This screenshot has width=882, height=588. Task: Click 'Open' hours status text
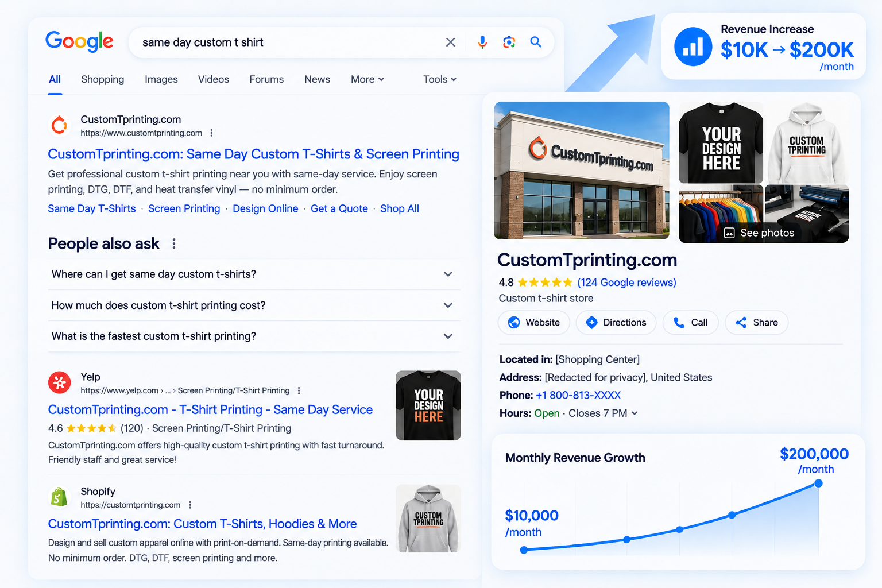tap(547, 413)
